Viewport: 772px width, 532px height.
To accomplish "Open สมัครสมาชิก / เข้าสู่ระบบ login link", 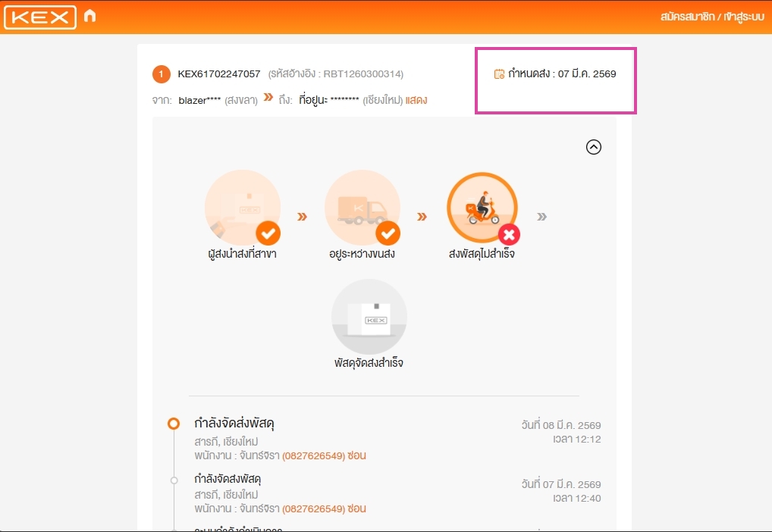I will [x=712, y=16].
